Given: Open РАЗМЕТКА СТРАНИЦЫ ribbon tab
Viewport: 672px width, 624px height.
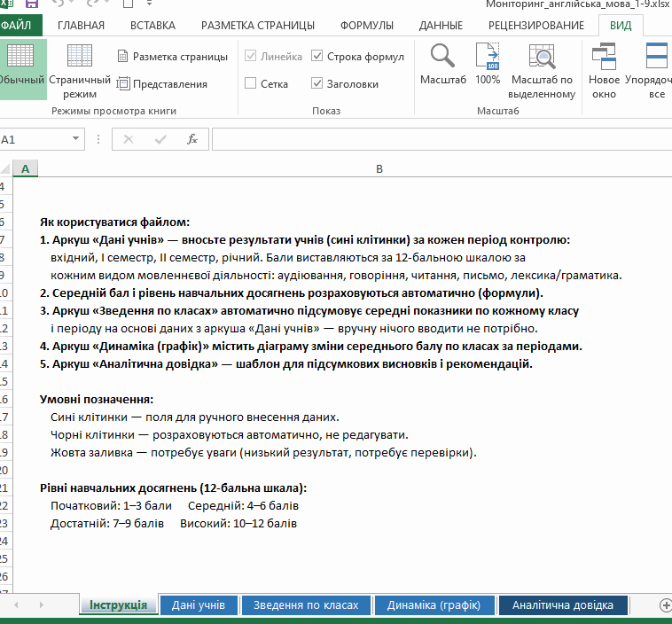Looking at the screenshot, I should point(258,26).
